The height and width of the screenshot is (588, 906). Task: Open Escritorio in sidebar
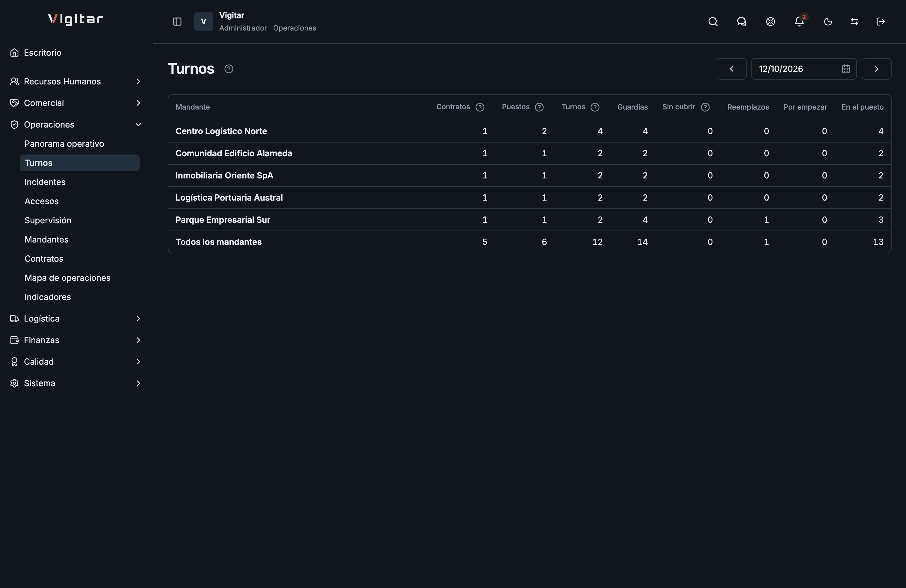pyautogui.click(x=76, y=53)
